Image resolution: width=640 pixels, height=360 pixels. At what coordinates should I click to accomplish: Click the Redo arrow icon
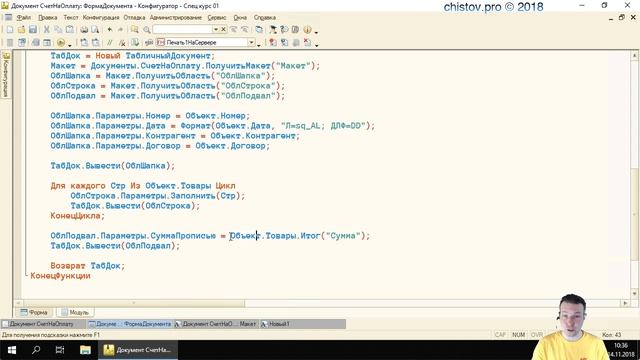pos(120,30)
